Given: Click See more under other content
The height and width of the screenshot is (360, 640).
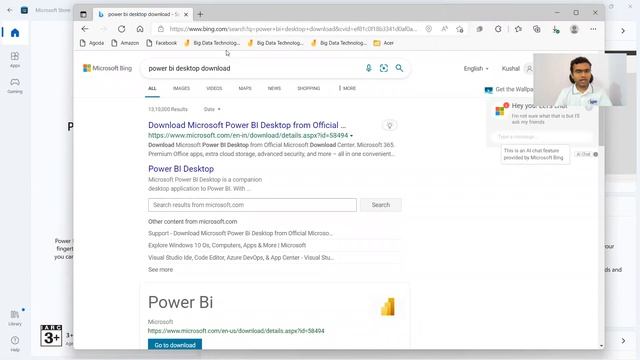Looking at the screenshot, I should click(160, 269).
